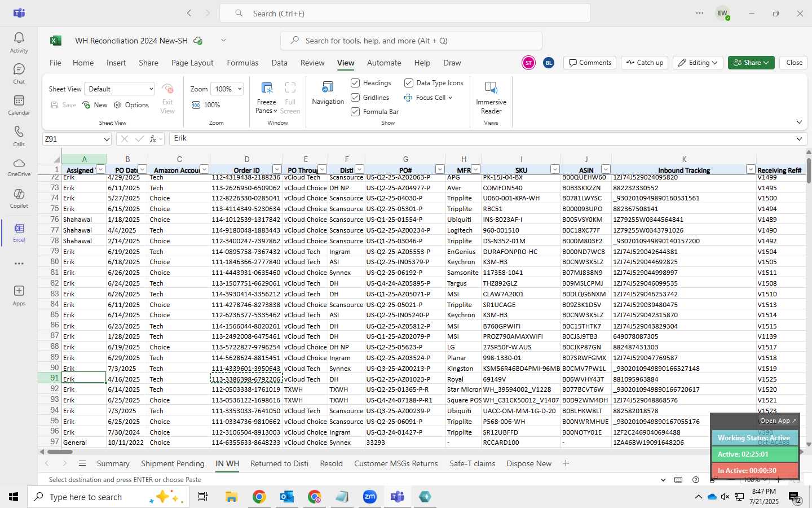Open Windows Start menu
Viewport: 812px width, 508px height.
[x=14, y=497]
